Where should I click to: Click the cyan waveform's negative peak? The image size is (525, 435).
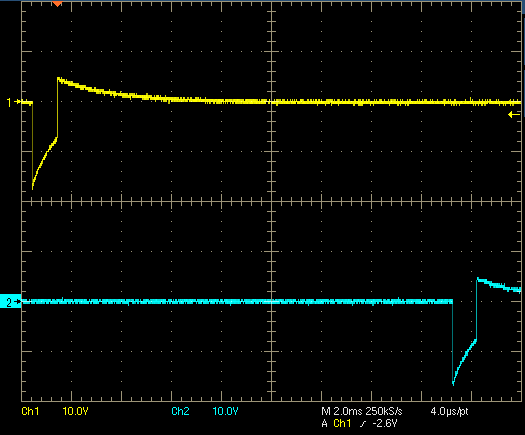tap(453, 384)
